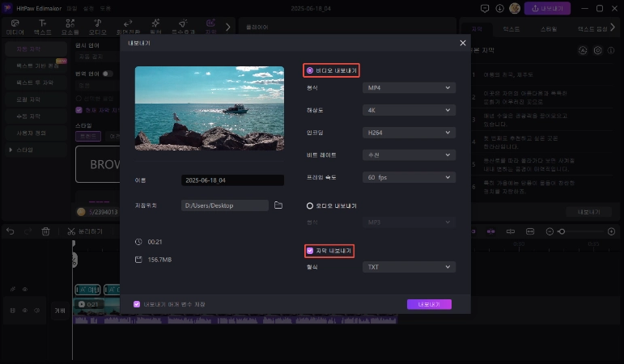Browse save location with folder icon
The width and height of the screenshot is (624, 364).
[278, 205]
